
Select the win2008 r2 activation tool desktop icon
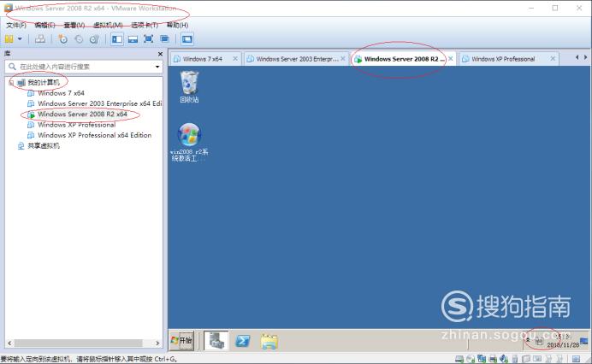pyautogui.click(x=189, y=142)
